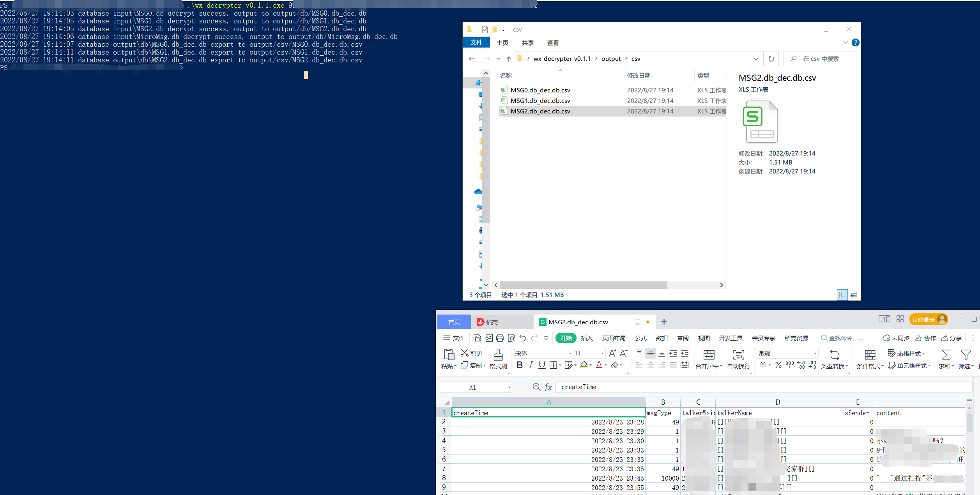This screenshot has width=980, height=495.
Task: Toggle underline formatting button
Action: pos(541,365)
